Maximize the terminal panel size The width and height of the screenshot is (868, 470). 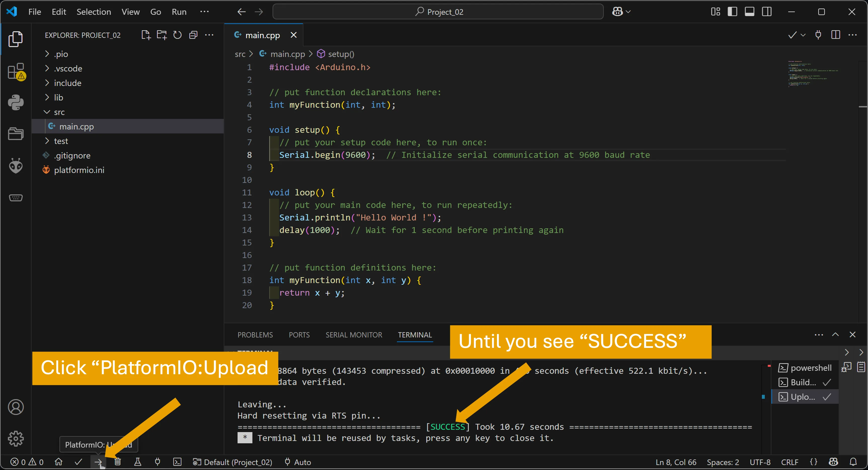pos(835,334)
